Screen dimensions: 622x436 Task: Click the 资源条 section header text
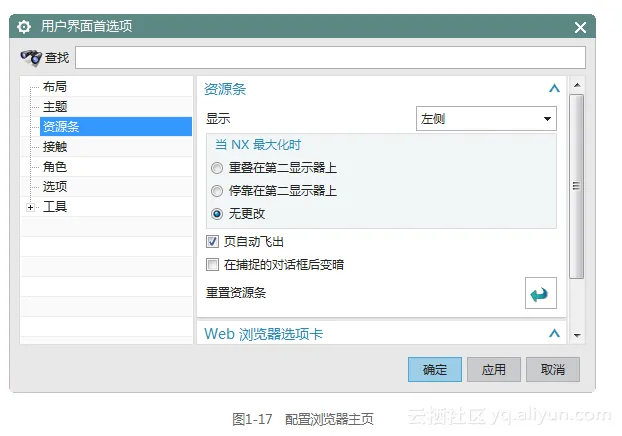coord(225,89)
